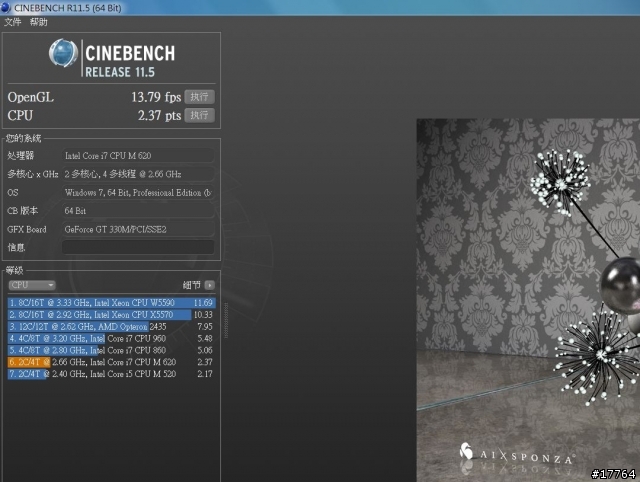Select ranking row Intel Core i7 CPU 860
Viewport: 640px width, 482px height.
[x=111, y=350]
